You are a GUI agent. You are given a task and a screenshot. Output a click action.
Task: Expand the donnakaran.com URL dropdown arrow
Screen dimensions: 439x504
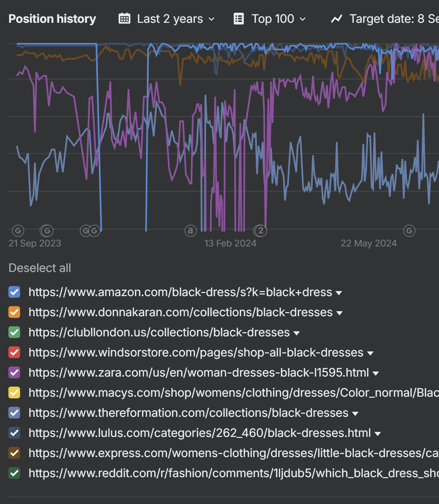pos(339,313)
